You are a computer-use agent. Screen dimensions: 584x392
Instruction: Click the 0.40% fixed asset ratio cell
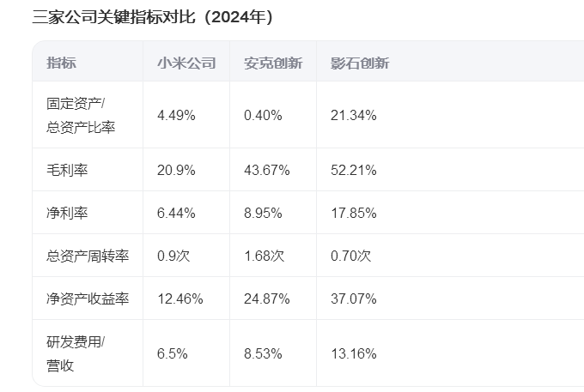pyautogui.click(x=263, y=115)
